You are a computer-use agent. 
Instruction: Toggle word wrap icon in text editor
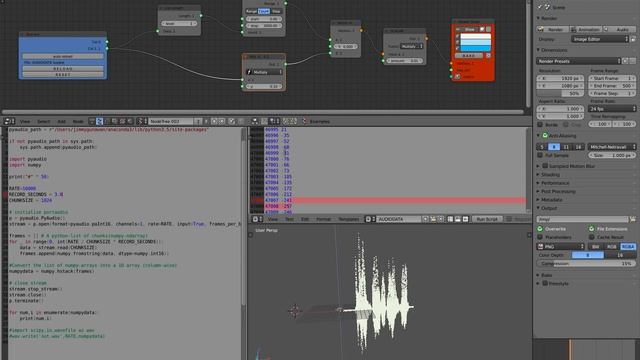458,219
